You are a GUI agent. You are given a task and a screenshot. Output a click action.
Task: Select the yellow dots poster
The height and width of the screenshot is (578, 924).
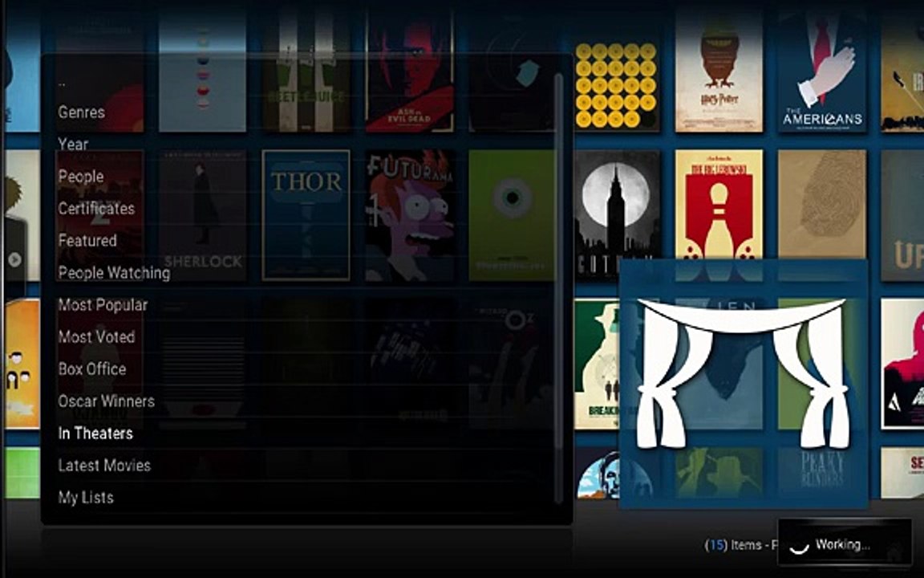616,86
